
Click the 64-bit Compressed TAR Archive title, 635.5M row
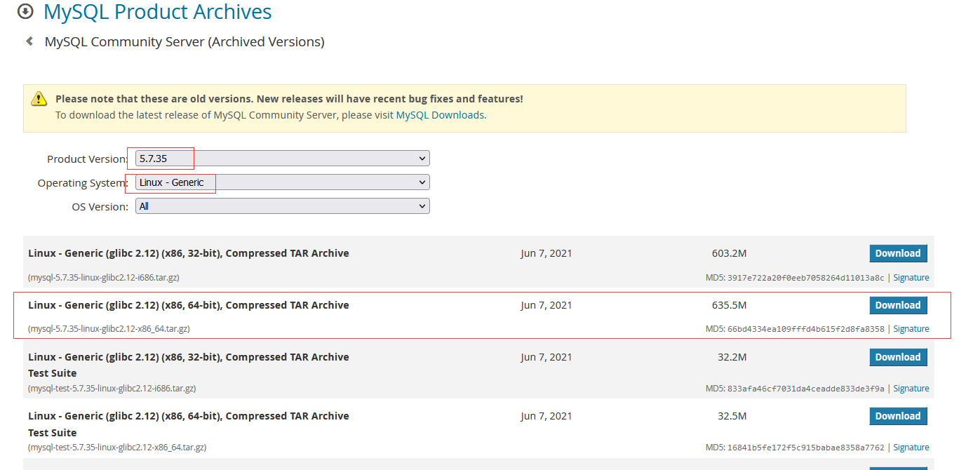[x=189, y=305]
